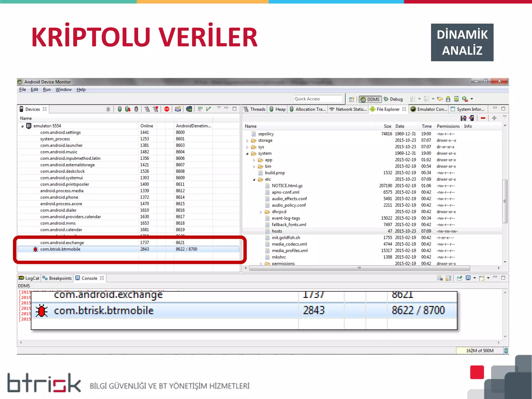532x399 pixels.
Task: Open the File Explorer view menu triangle
Action: click(x=504, y=117)
